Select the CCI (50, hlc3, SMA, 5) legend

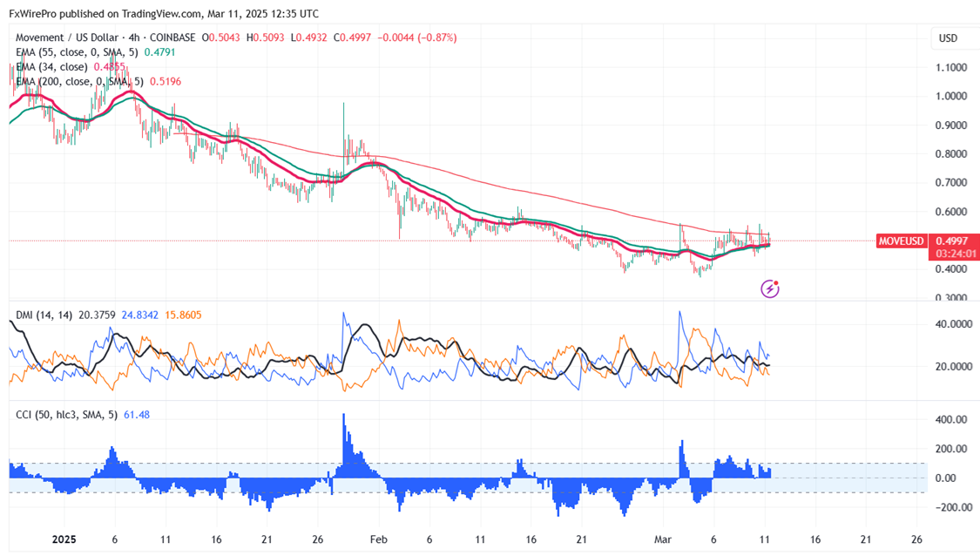[67, 415]
